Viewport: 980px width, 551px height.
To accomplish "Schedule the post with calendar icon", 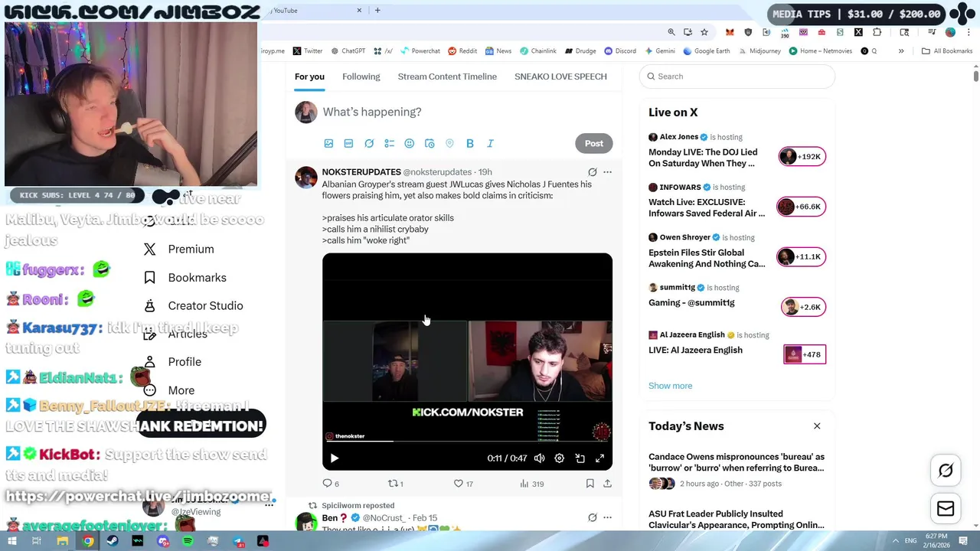I will (430, 143).
